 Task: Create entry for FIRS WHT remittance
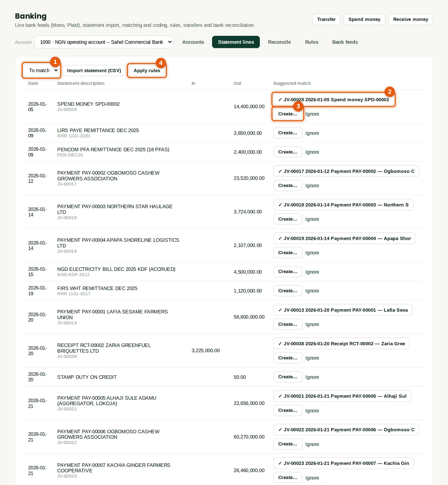tap(288, 291)
